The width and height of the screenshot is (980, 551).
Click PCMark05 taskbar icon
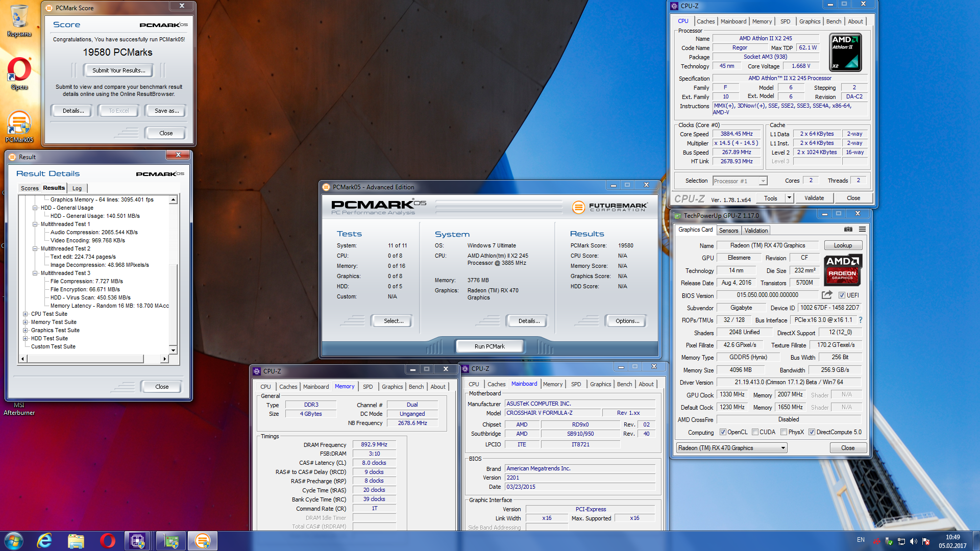point(203,541)
